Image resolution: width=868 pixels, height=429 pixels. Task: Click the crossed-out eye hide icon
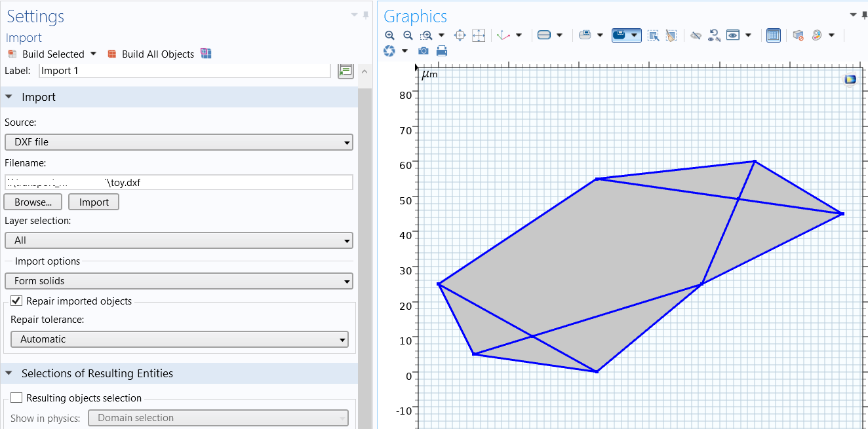pos(696,35)
